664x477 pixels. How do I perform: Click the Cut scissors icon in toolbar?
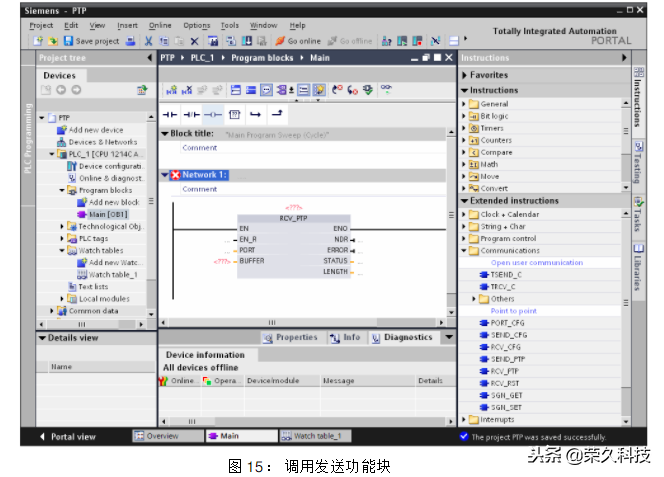coord(148,41)
